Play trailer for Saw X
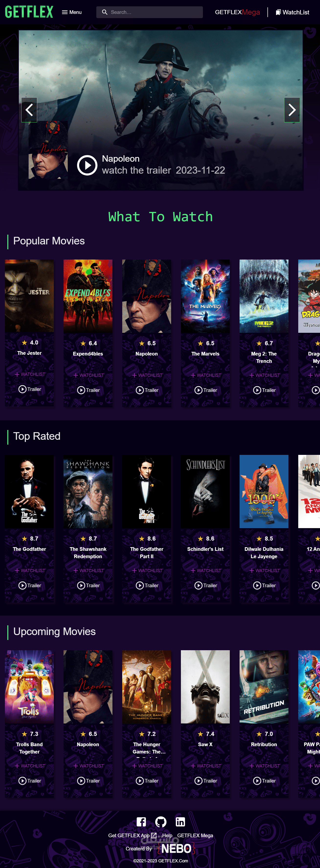Image resolution: width=320 pixels, height=868 pixels. point(206,781)
